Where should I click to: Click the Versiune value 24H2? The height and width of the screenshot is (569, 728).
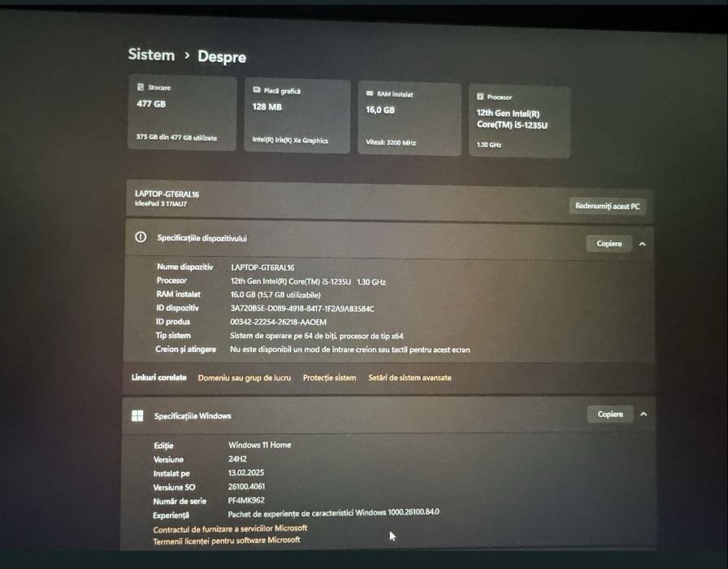click(x=238, y=459)
